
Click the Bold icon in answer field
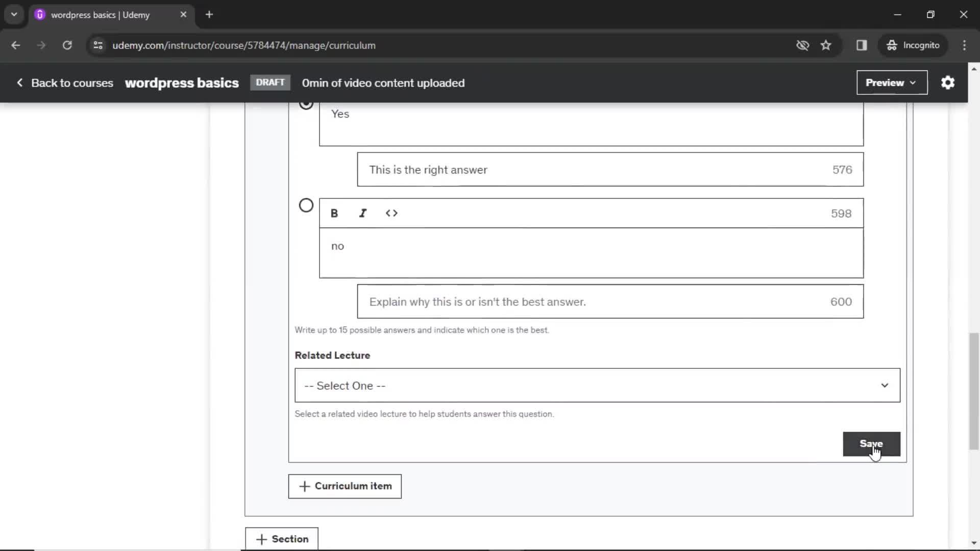(334, 213)
